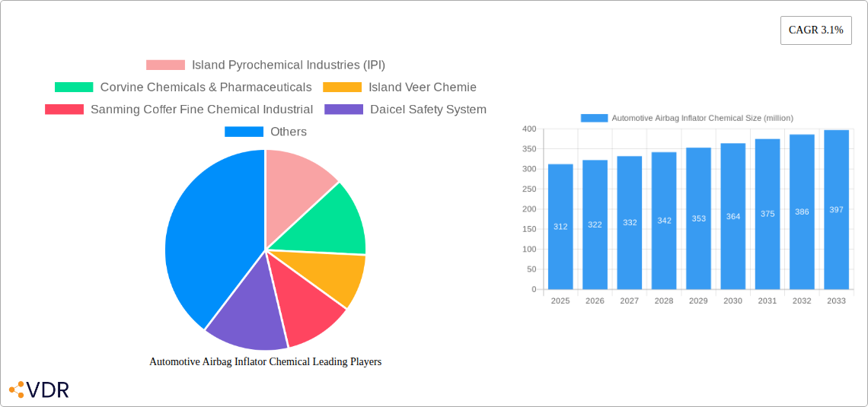This screenshot has width=868, height=407.
Task: Click Island Pyrochemical Industries (IPI) legend label
Action: click(289, 65)
